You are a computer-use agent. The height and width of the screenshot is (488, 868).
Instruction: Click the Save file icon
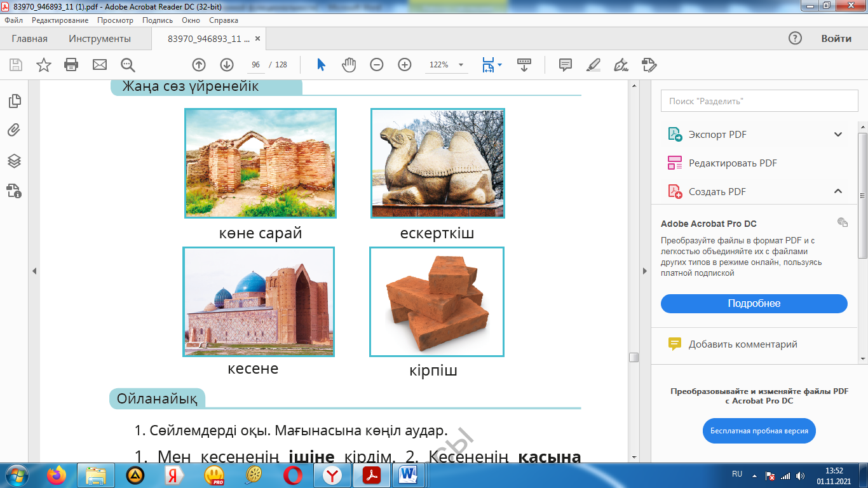(x=16, y=65)
